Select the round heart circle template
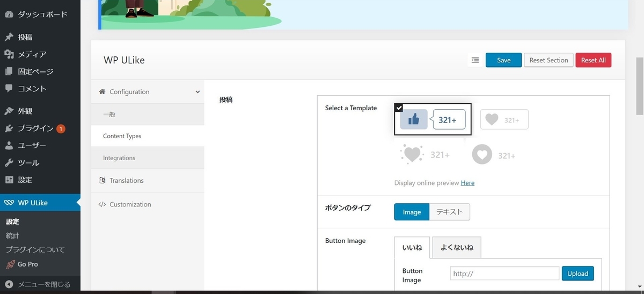The width and height of the screenshot is (644, 294). [494, 155]
